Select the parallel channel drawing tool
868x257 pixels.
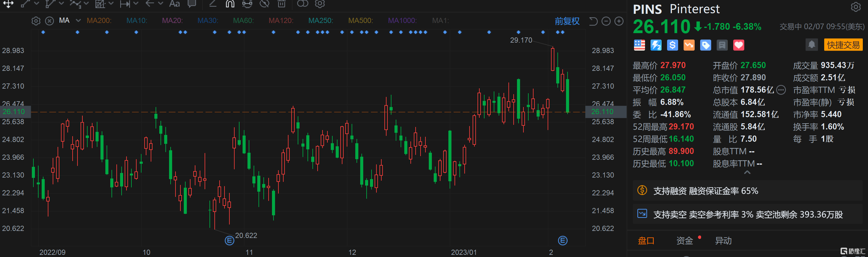coord(50,4)
